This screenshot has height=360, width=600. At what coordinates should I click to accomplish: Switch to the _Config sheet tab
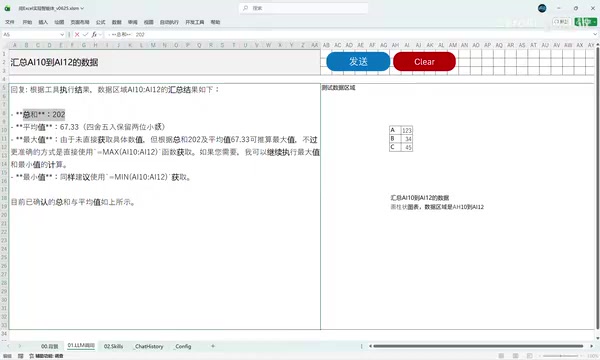(183, 346)
